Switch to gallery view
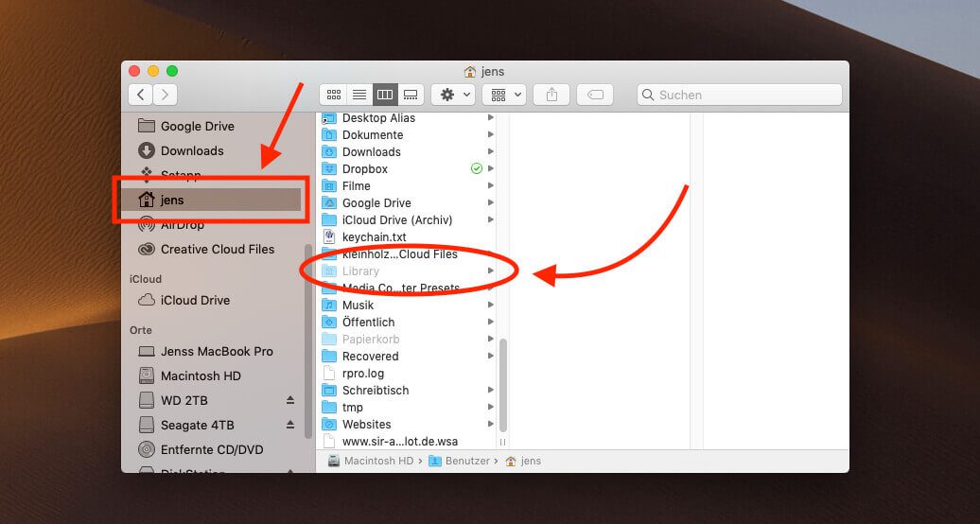The width and height of the screenshot is (980, 524). point(411,95)
